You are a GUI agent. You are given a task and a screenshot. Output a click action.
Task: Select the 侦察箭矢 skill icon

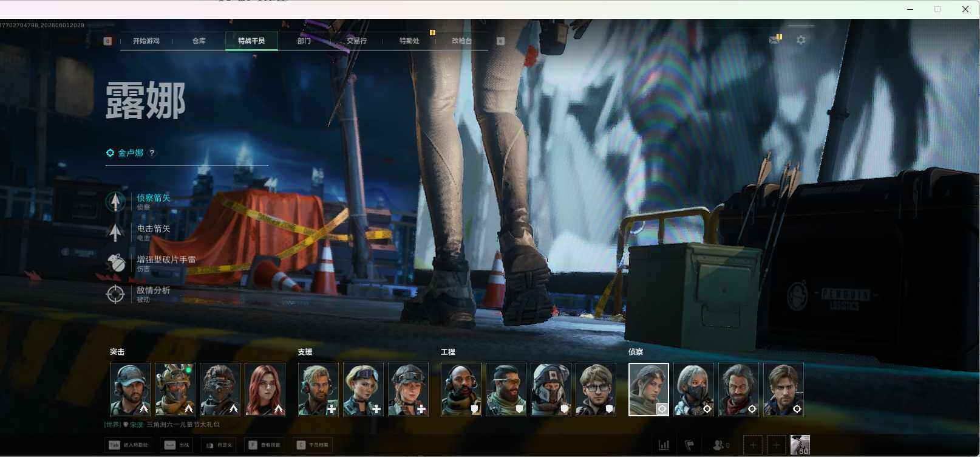[115, 201]
